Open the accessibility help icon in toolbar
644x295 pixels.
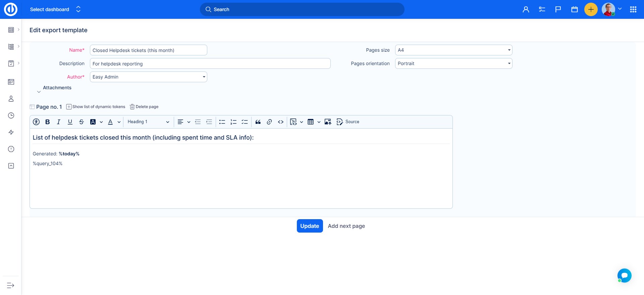click(x=36, y=122)
